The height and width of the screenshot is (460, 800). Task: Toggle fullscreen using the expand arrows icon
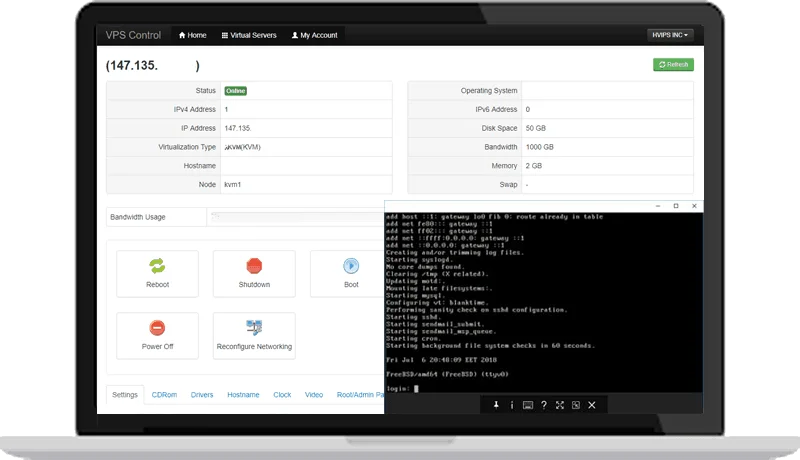pos(559,405)
